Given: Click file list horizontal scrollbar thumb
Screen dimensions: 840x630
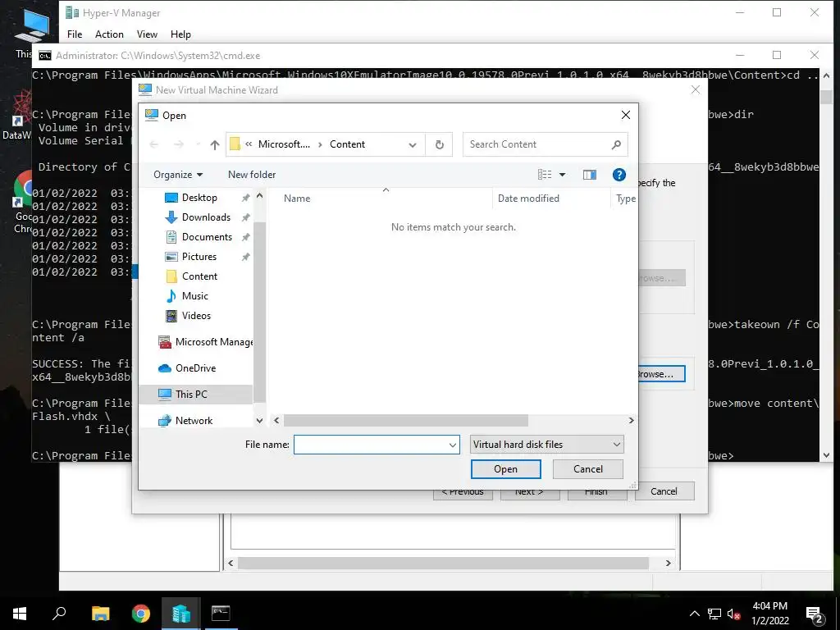Looking at the screenshot, I should point(405,421).
